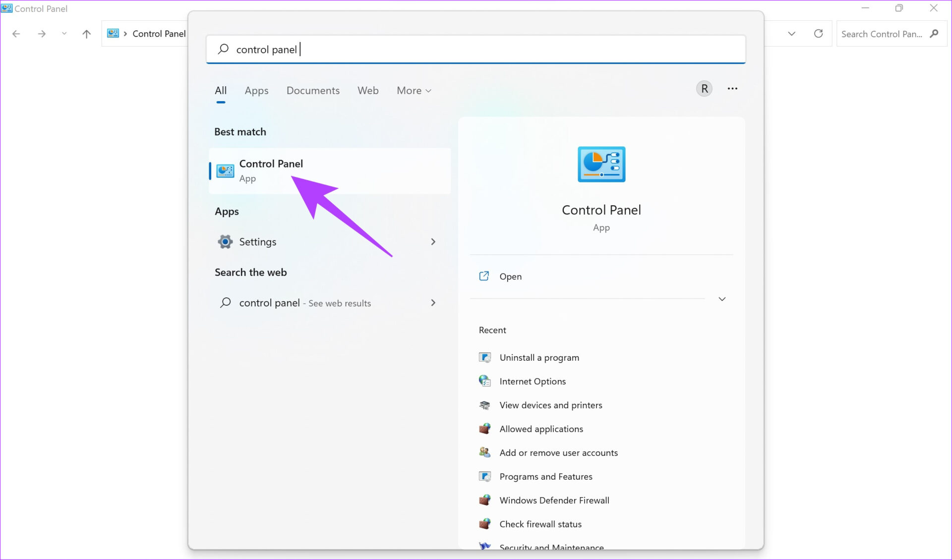
Task: Expand the Settings result chevron
Action: 433,242
